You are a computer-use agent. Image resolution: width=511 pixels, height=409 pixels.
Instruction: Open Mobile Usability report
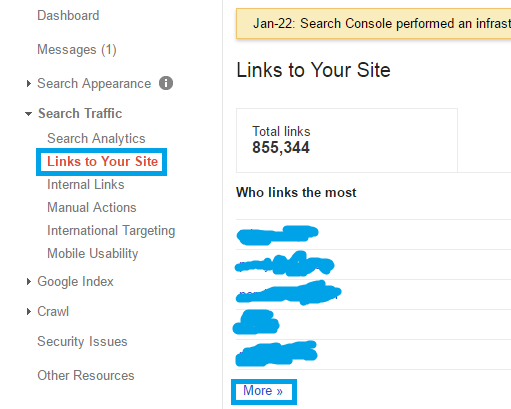coord(93,254)
